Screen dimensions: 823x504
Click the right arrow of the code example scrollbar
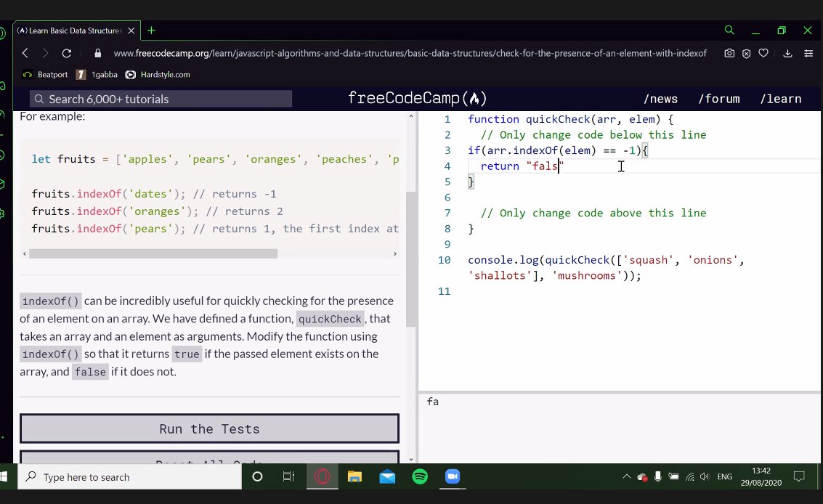(394, 253)
